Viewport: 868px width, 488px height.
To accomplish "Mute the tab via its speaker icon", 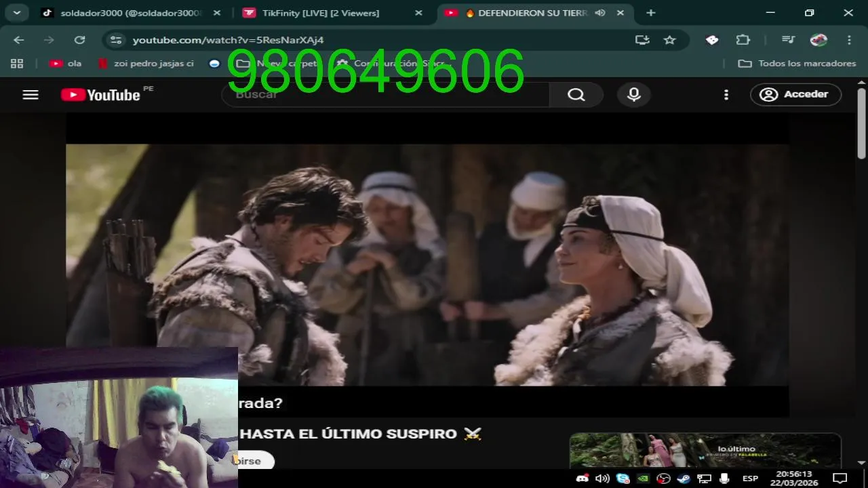I will coord(599,13).
